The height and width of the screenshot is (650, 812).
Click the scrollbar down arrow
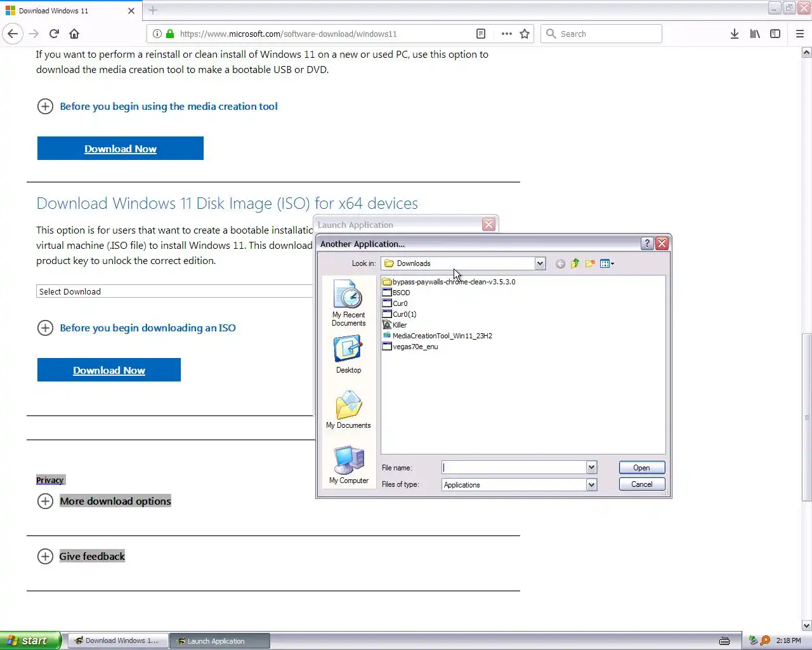(x=806, y=625)
